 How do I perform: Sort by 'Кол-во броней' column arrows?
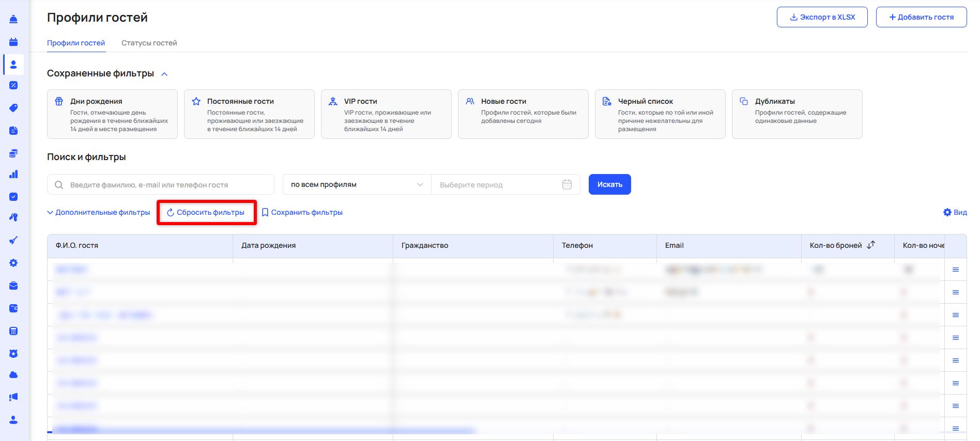point(871,245)
